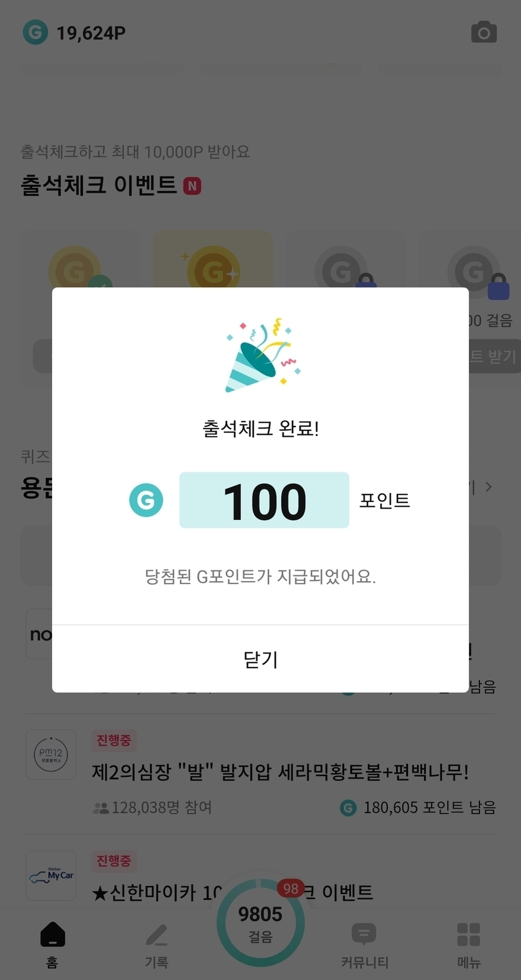Viewport: 521px width, 980px height.
Task: Tap the camera icon at top right
Action: (x=483, y=33)
